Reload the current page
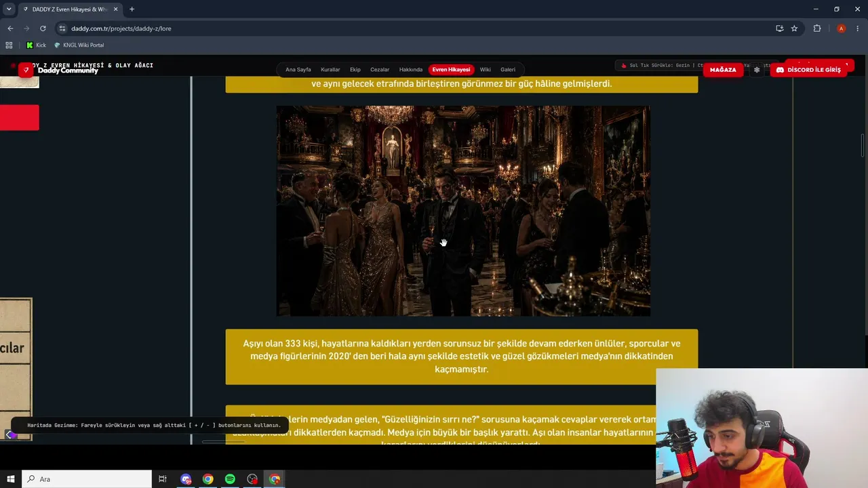868x488 pixels. pyautogui.click(x=43, y=28)
